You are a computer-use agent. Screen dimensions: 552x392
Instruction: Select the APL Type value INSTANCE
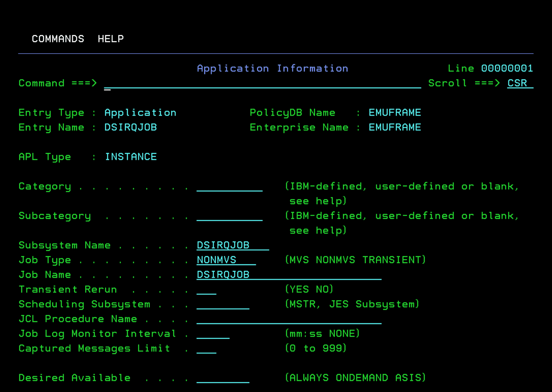click(x=131, y=157)
